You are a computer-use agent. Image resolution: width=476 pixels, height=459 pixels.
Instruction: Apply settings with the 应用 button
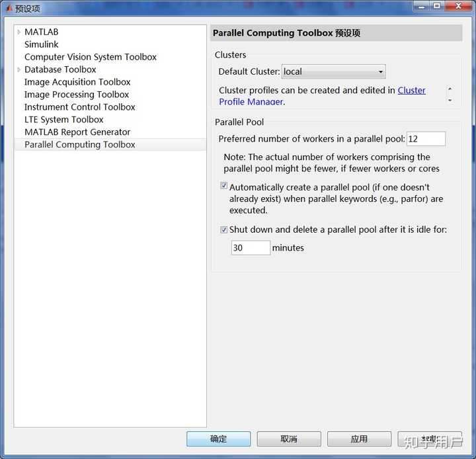click(359, 438)
